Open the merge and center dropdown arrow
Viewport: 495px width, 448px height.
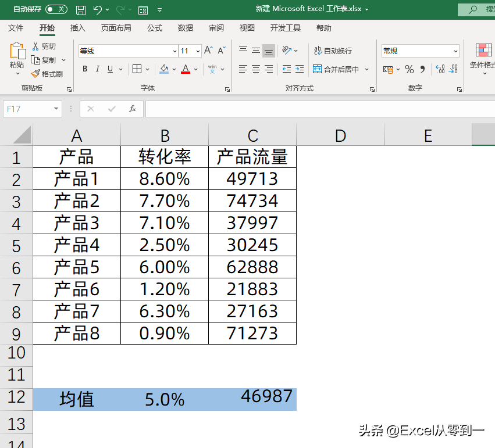367,69
